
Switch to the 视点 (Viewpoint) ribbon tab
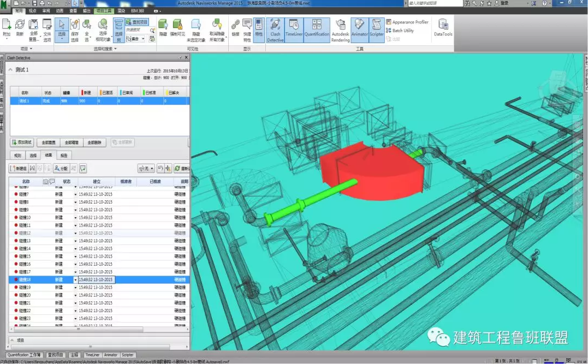(33, 11)
